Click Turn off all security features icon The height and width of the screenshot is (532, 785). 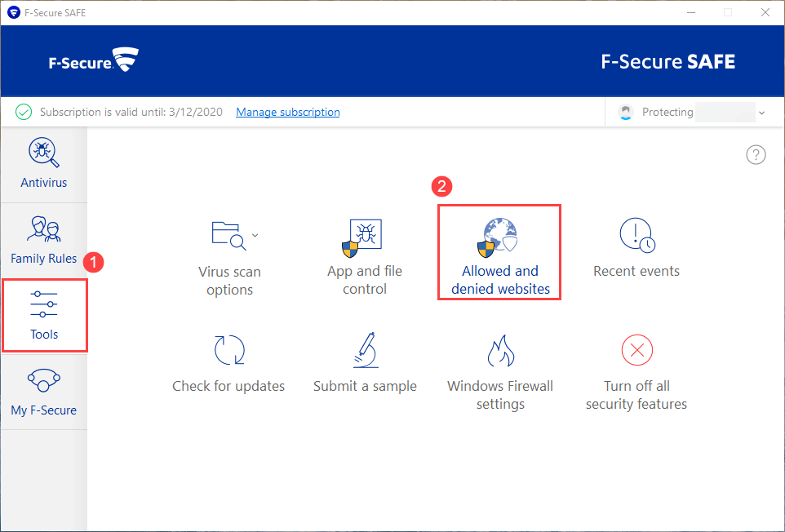tap(636, 351)
